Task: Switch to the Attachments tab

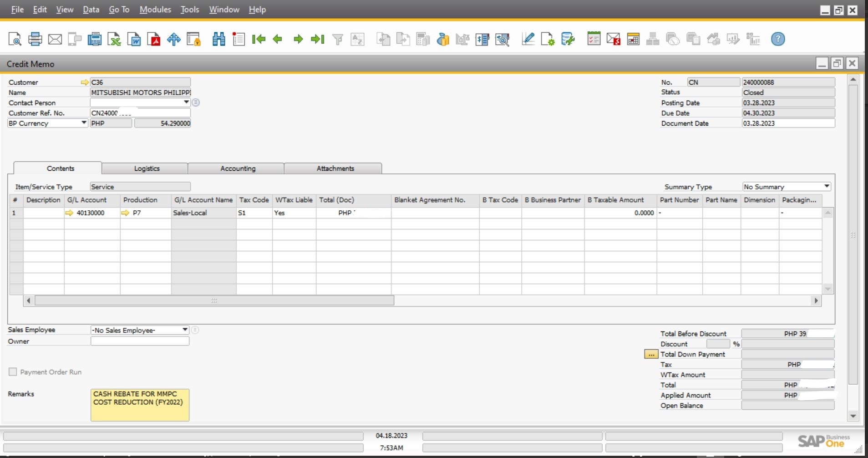Action: (333, 168)
